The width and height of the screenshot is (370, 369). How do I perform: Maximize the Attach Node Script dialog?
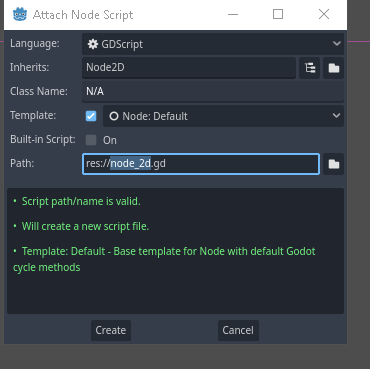click(278, 14)
